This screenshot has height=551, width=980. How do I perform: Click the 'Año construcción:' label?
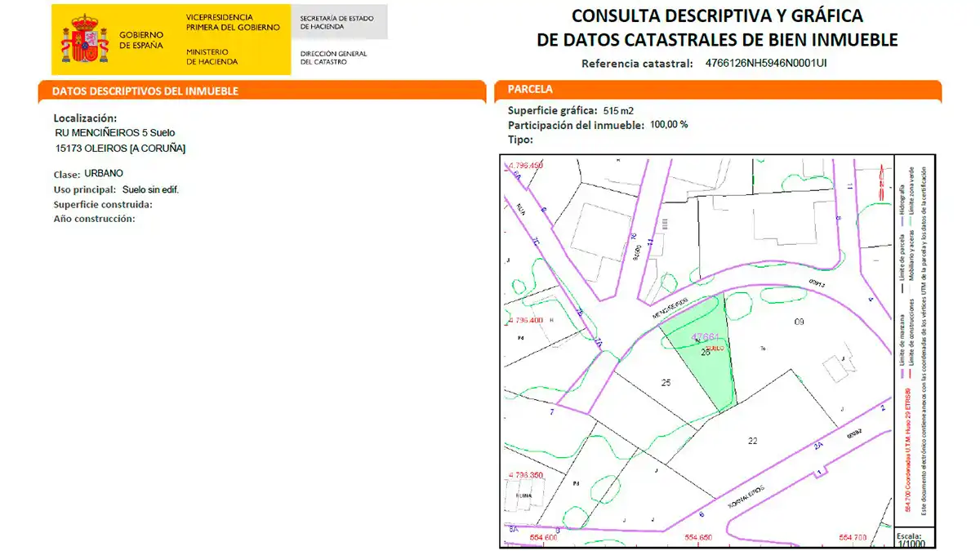tap(94, 219)
